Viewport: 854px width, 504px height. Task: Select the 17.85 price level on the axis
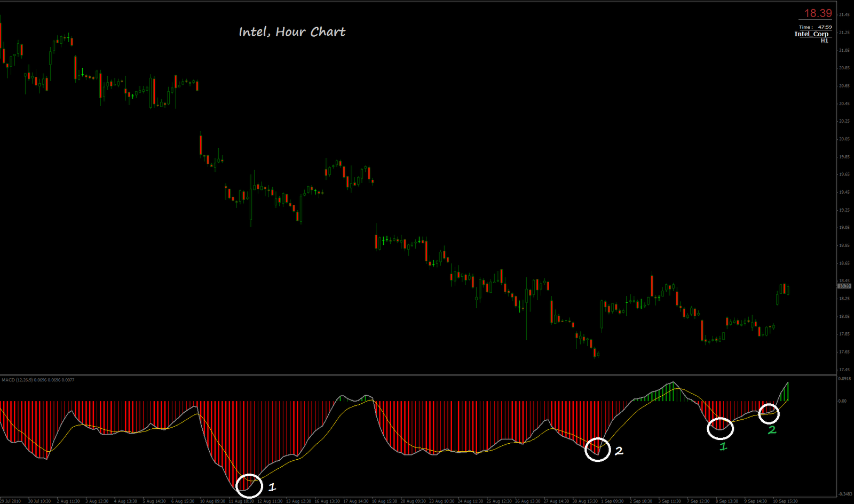pos(844,334)
